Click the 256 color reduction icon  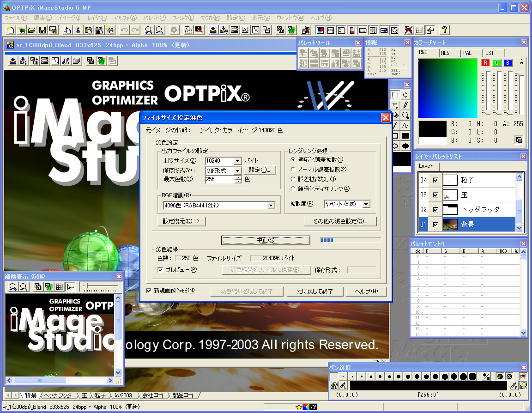pos(188,30)
